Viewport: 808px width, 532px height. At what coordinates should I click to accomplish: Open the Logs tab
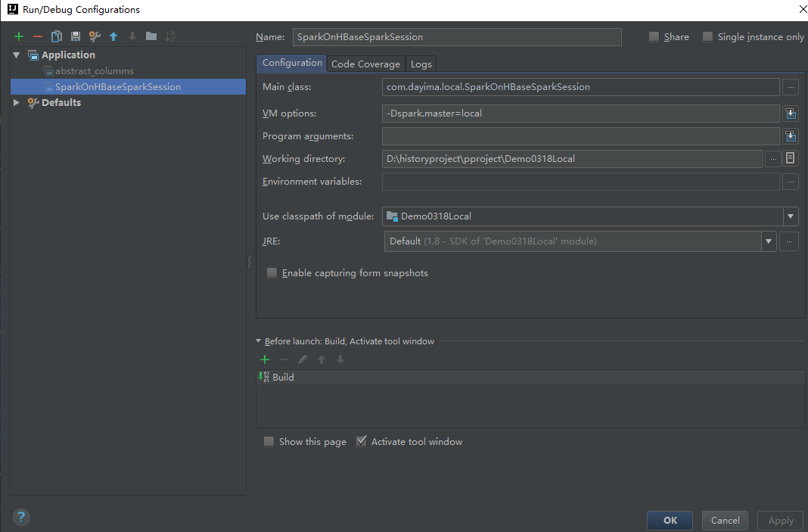pyautogui.click(x=421, y=64)
